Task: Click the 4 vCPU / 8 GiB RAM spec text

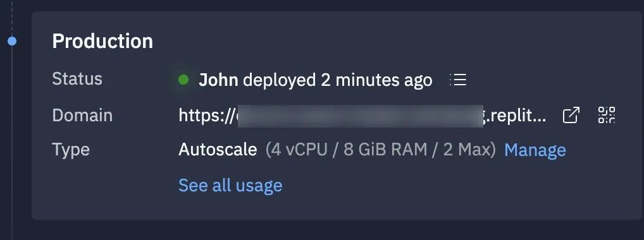Action: click(381, 150)
